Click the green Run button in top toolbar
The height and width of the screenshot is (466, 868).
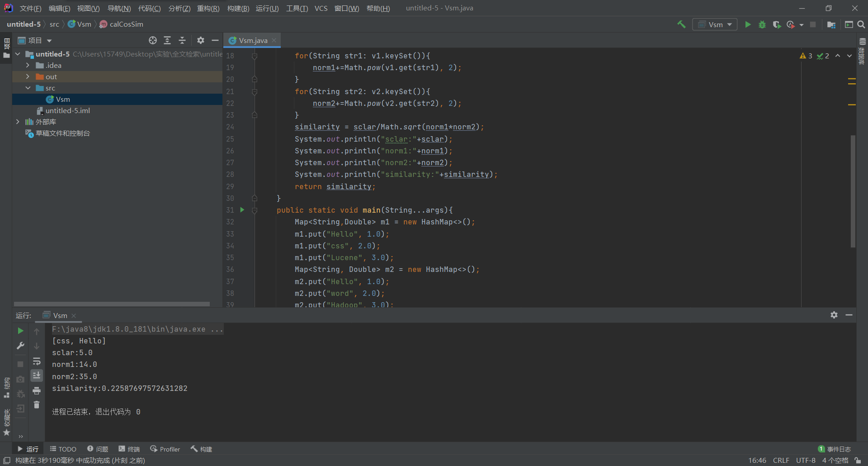coord(748,24)
